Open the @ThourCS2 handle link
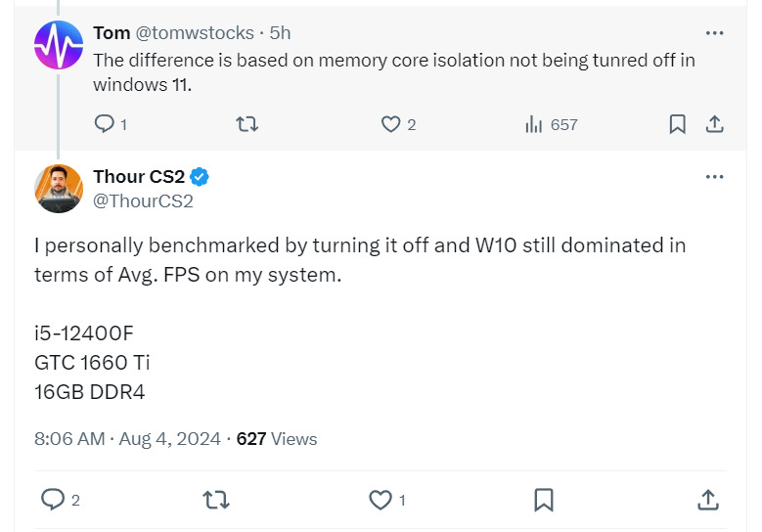The width and height of the screenshot is (762, 532). [x=143, y=201]
